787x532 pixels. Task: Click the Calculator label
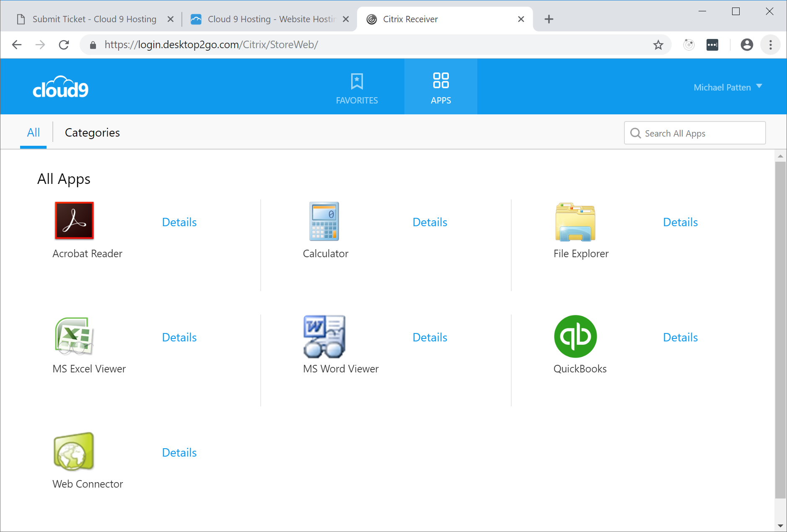tap(326, 253)
